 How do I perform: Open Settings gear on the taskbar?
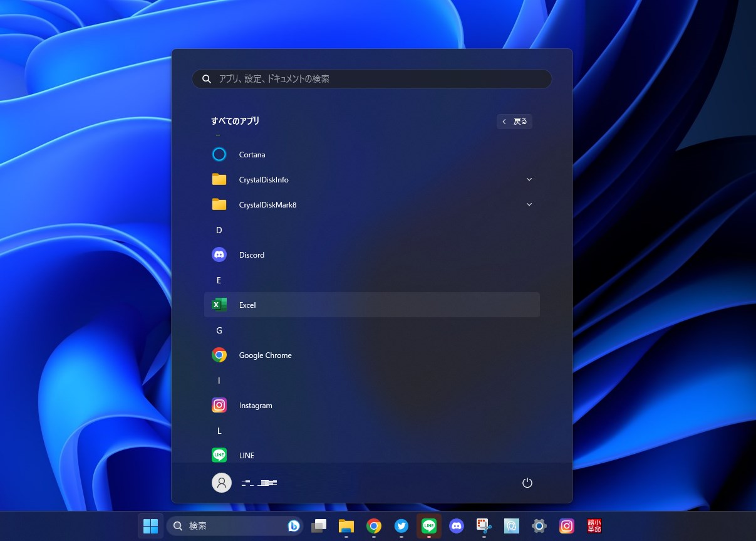(539, 526)
